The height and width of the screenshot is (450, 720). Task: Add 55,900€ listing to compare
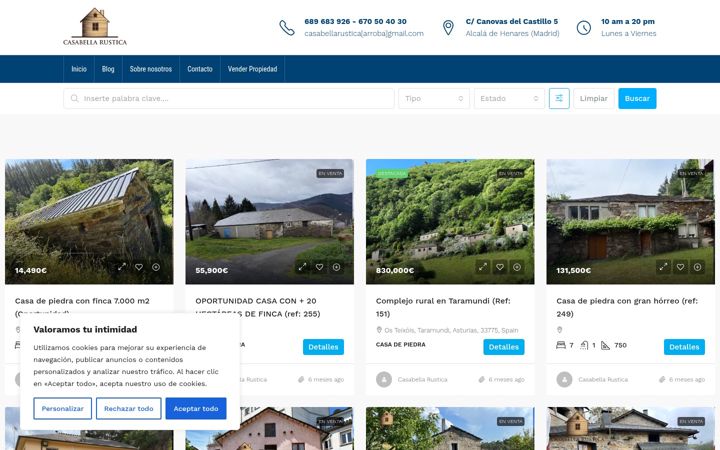tap(337, 267)
